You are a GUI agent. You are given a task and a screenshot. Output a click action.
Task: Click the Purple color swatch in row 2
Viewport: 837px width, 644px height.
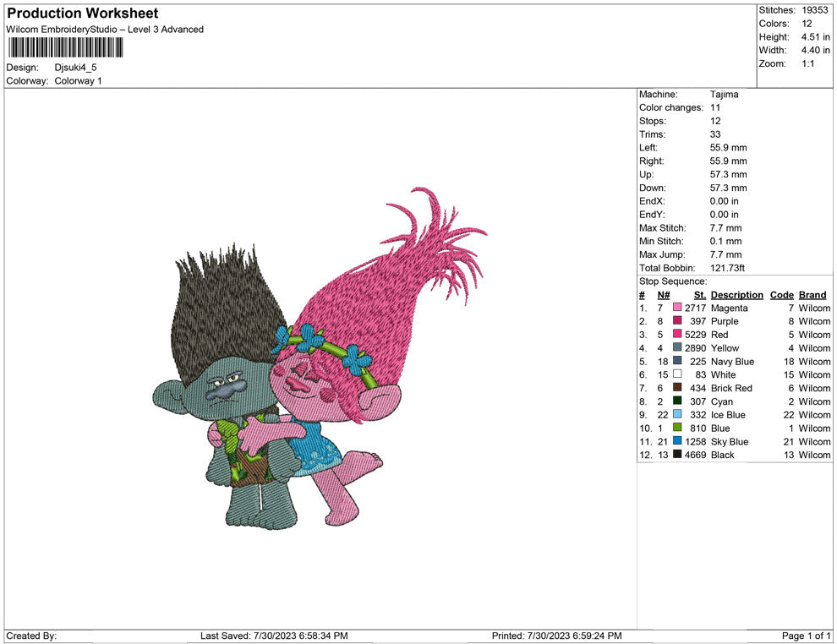pos(677,321)
